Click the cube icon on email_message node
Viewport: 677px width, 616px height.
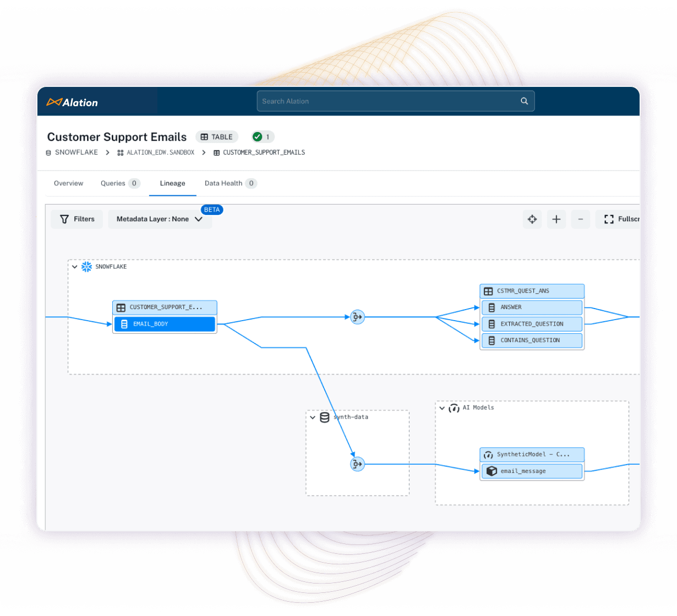coord(491,471)
